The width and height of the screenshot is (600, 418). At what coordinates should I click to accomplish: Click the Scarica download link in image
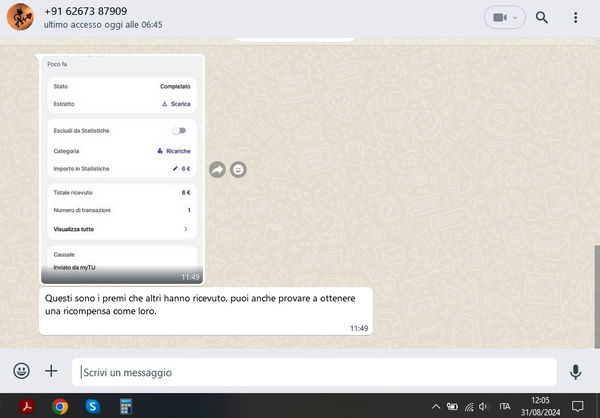pyautogui.click(x=176, y=104)
